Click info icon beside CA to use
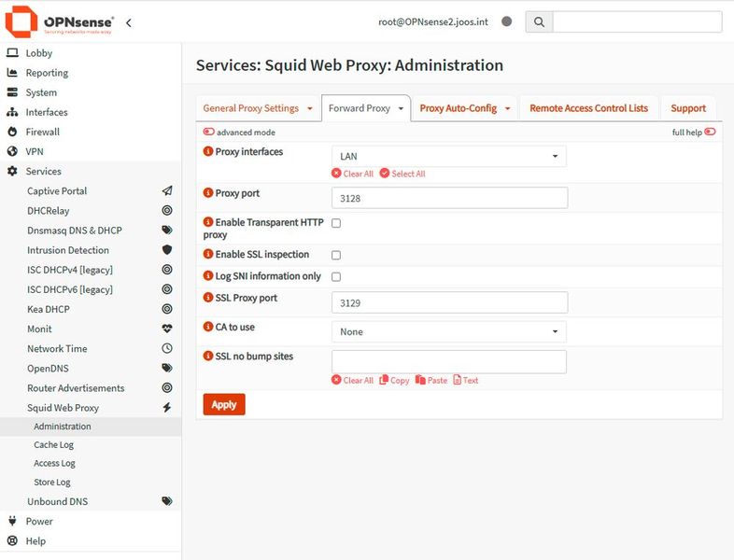This screenshot has height=560, width=734. coord(208,327)
